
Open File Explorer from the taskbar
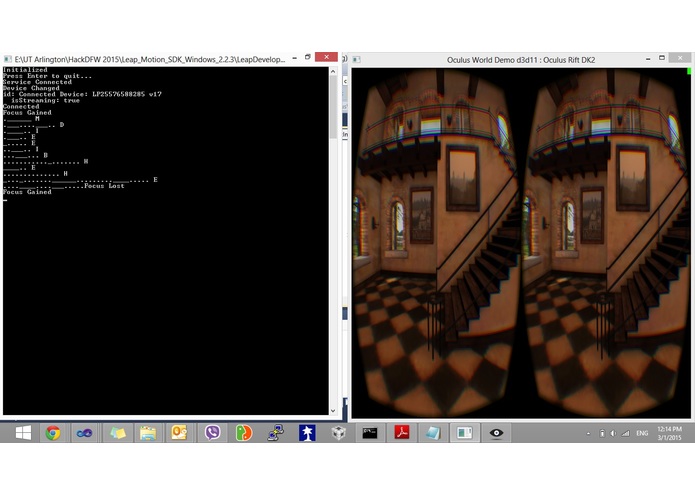(x=148, y=432)
